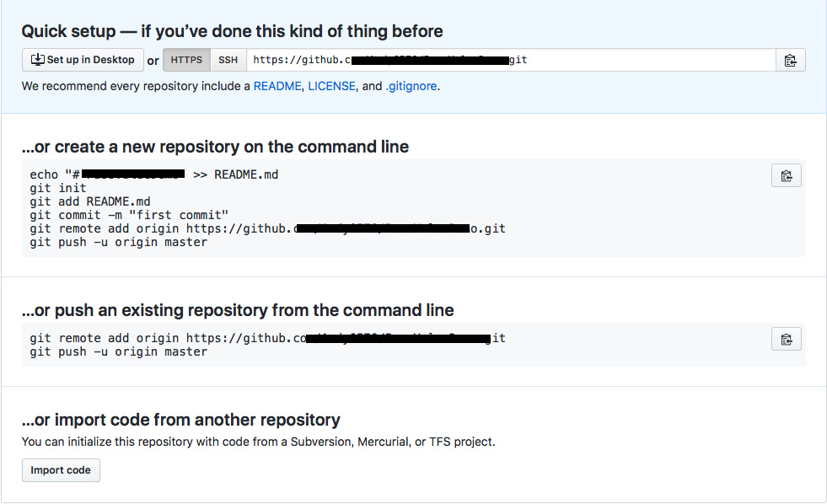This screenshot has width=827, height=504.
Task: Copy the new repository command-line snippet
Action: tap(786, 175)
